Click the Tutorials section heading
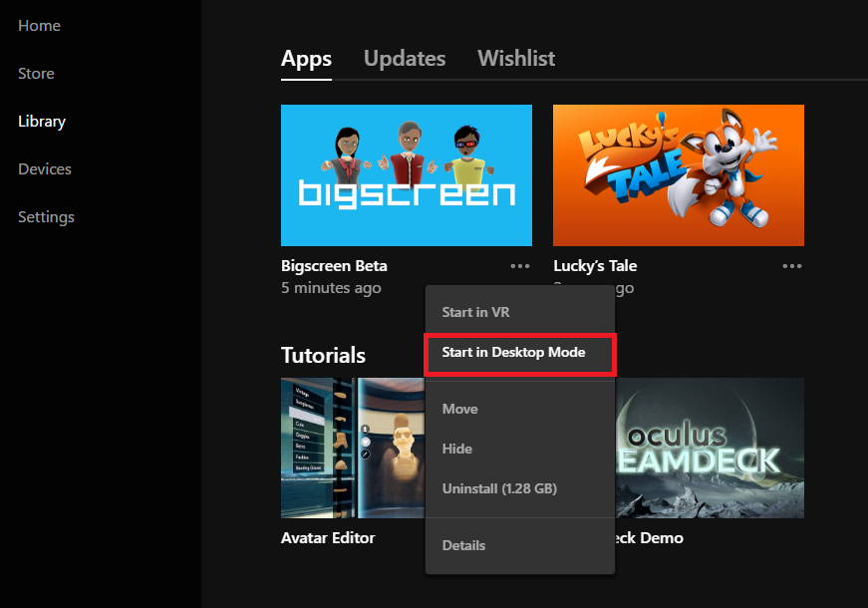The width and height of the screenshot is (868, 608). tap(323, 356)
